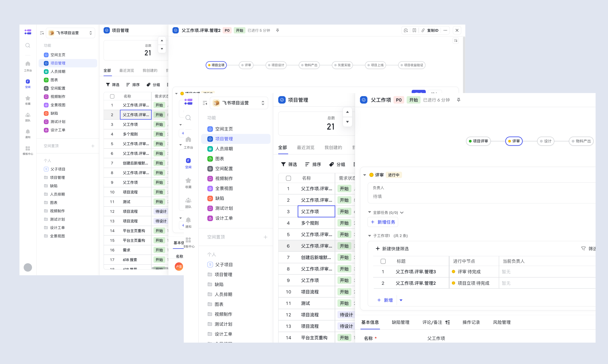Select 空间配置 under 功能 in the front window

(x=236, y=169)
